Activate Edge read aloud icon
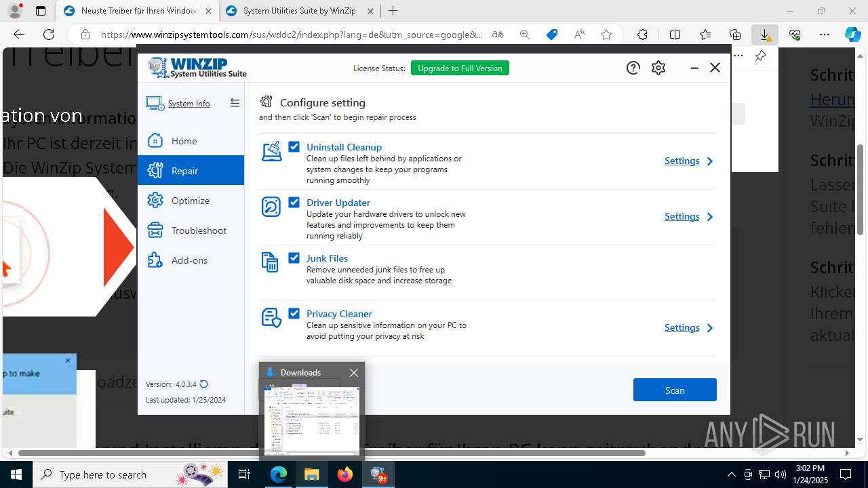868x488 pixels. click(x=579, y=35)
